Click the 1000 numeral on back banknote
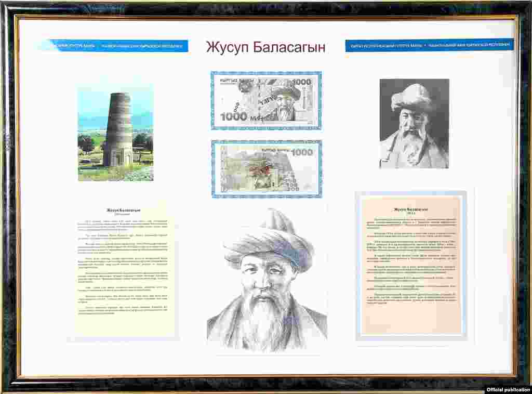Viewport: 532px width, 394px height. [301, 152]
